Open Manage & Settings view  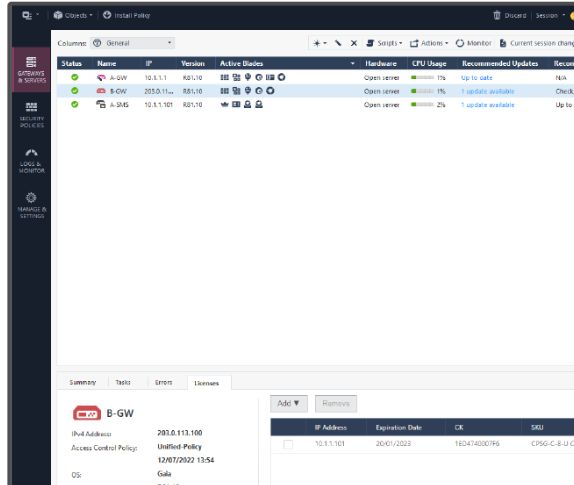(31, 205)
